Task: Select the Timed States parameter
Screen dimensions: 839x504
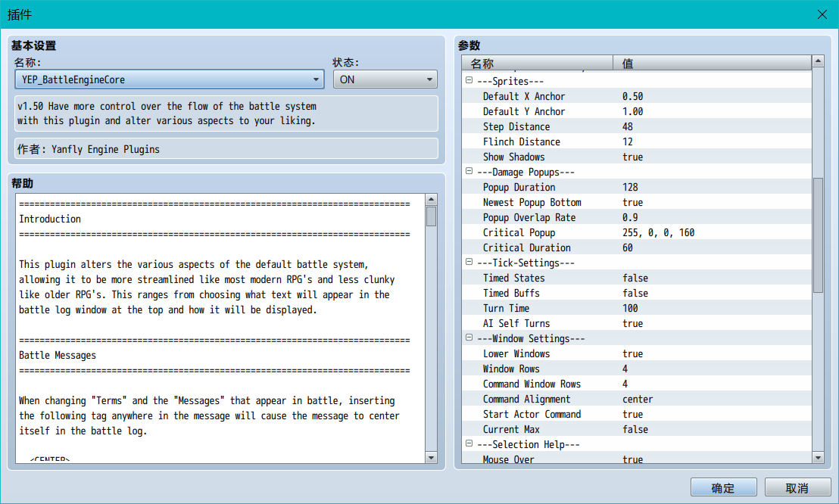Action: 637,278
